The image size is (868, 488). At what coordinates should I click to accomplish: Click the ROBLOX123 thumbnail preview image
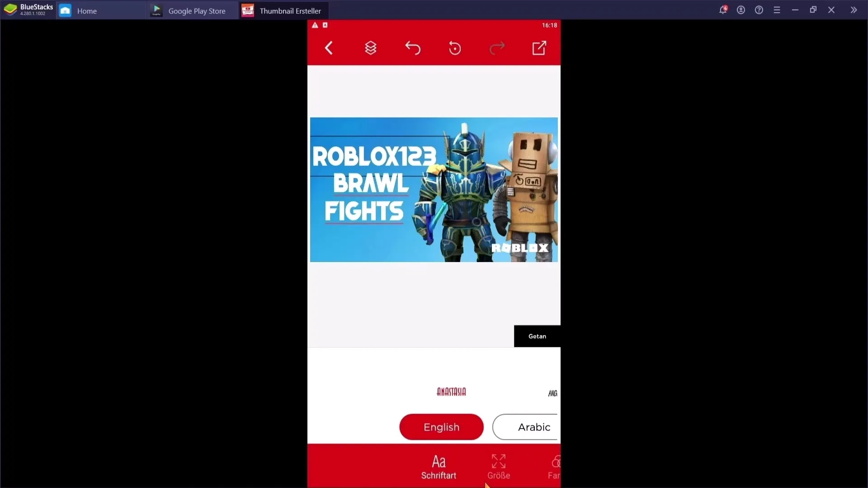tap(434, 189)
